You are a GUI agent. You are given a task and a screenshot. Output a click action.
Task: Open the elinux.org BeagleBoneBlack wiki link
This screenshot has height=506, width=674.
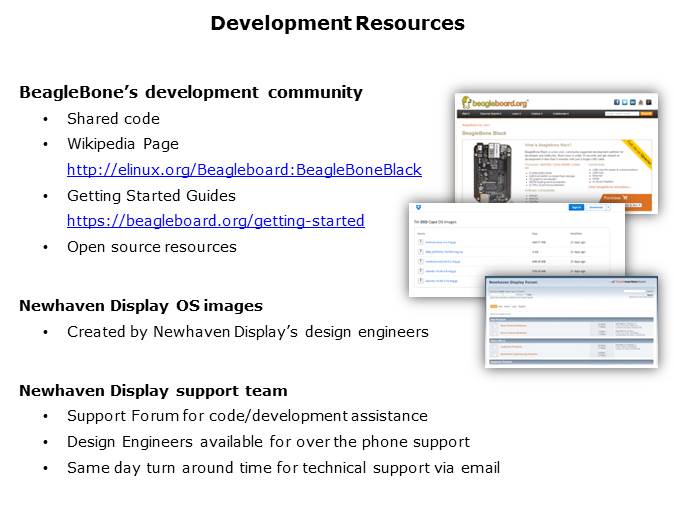244,170
